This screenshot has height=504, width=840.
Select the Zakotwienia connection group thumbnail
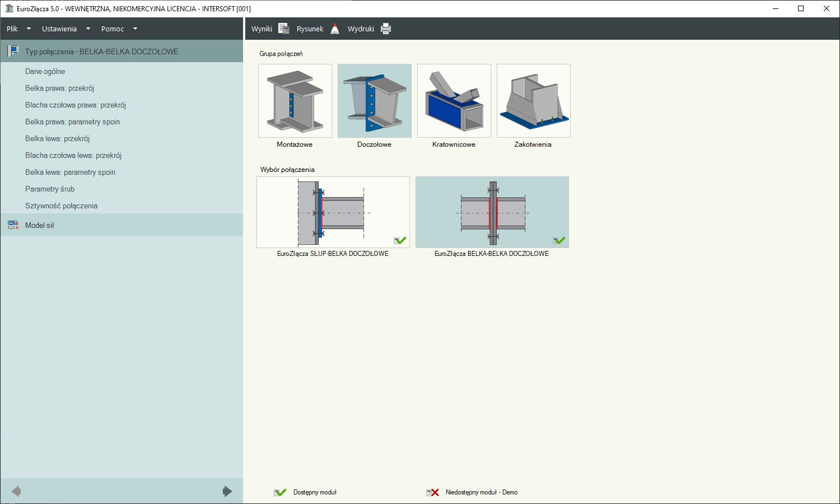pos(534,101)
